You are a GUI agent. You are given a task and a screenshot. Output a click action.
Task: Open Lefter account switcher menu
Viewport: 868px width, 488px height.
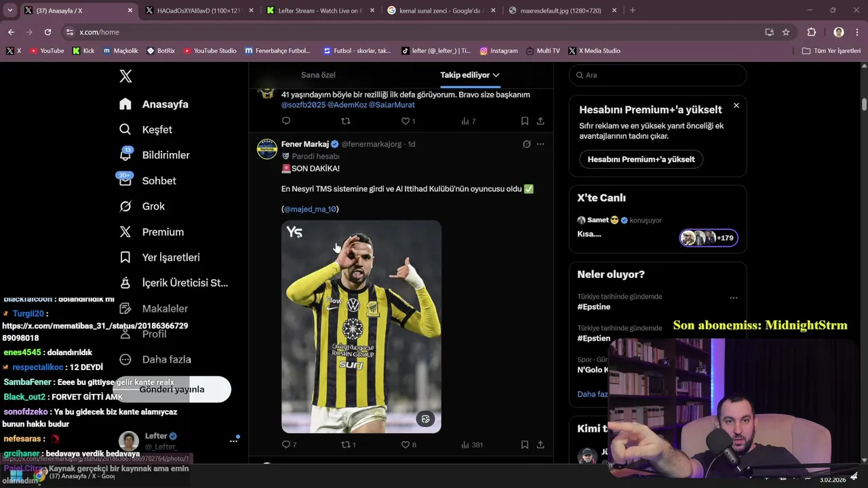click(233, 441)
